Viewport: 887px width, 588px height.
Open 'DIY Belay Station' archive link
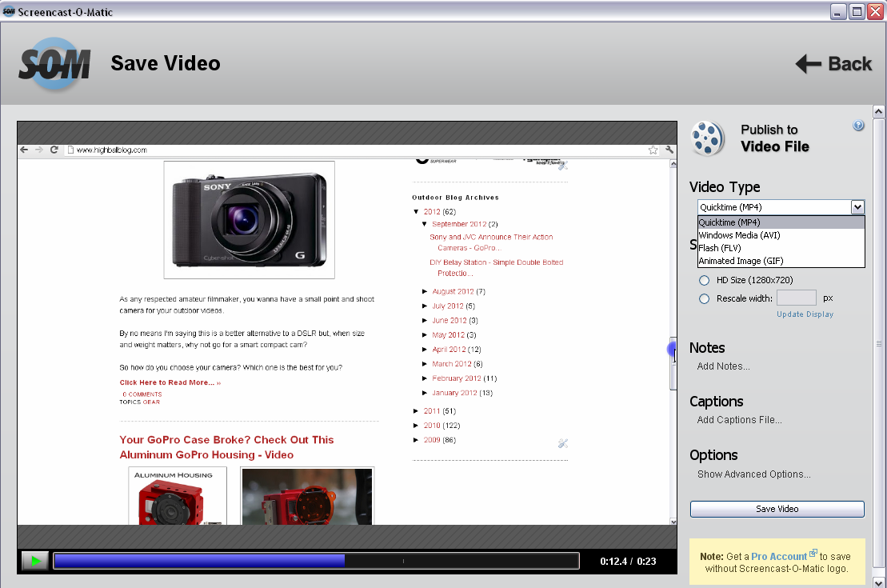point(496,268)
